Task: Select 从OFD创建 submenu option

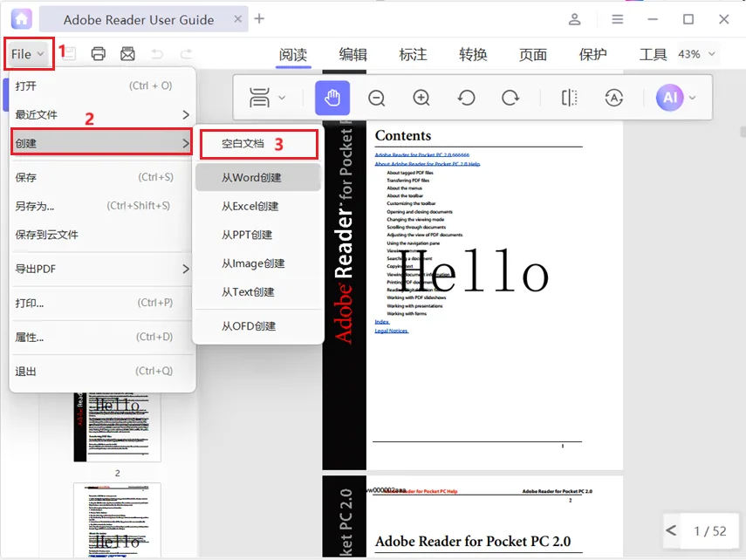Action: tap(258, 326)
